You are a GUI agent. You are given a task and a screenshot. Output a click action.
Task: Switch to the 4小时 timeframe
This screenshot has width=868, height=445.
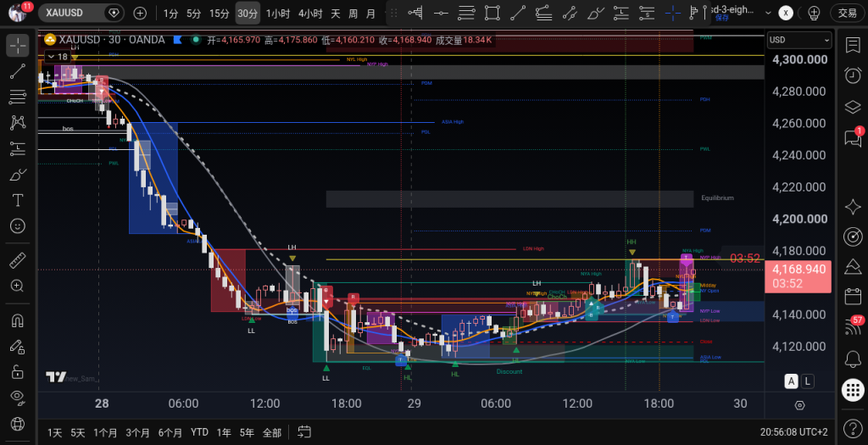pyautogui.click(x=310, y=14)
